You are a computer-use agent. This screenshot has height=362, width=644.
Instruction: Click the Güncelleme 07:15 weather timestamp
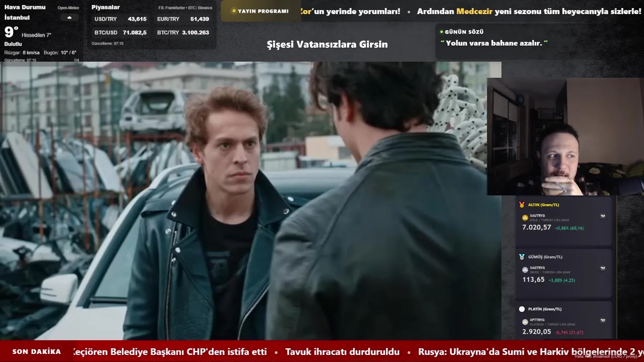(20, 60)
